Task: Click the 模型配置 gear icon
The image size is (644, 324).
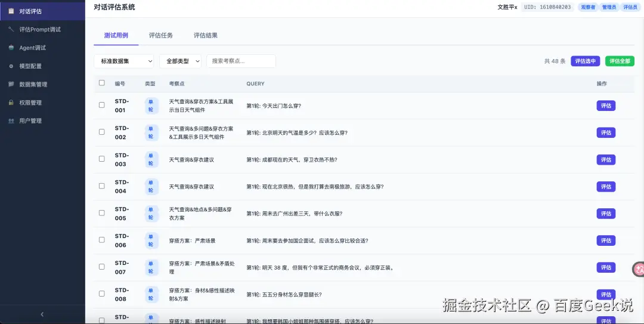Action: click(11, 66)
